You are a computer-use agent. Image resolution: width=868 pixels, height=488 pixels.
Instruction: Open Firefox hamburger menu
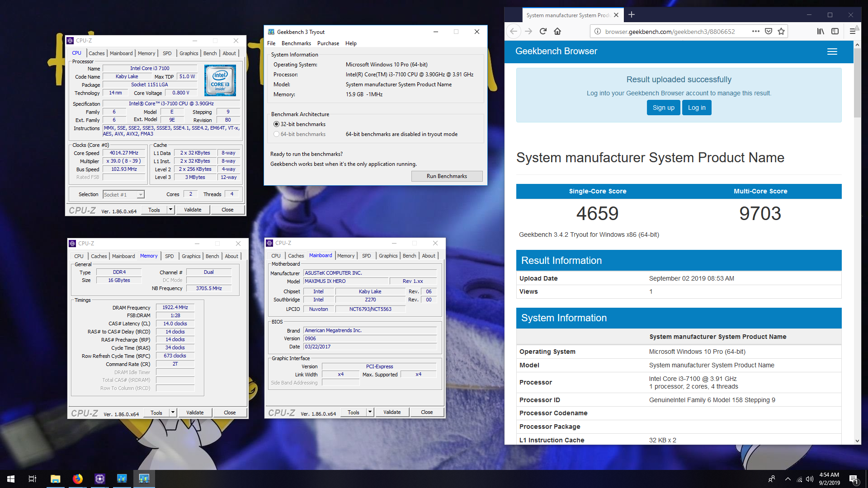[x=852, y=31]
